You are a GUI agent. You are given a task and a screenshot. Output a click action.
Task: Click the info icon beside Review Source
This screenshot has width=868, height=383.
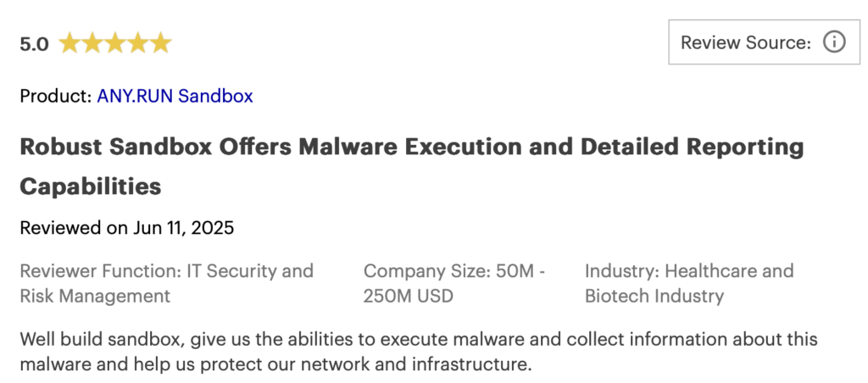point(834,42)
